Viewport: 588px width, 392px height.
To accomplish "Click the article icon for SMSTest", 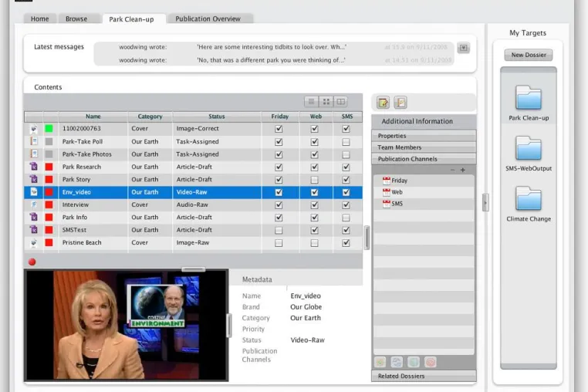I will click(34, 230).
